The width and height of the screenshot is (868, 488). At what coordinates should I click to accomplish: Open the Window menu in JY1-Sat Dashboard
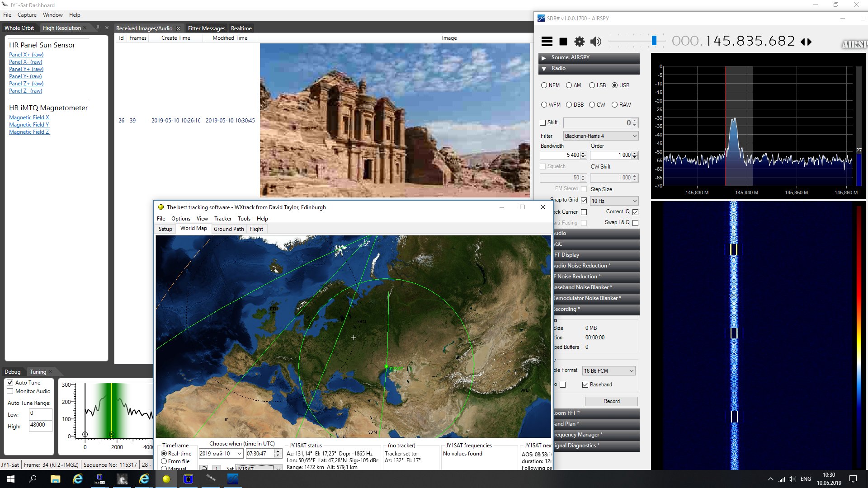click(53, 15)
